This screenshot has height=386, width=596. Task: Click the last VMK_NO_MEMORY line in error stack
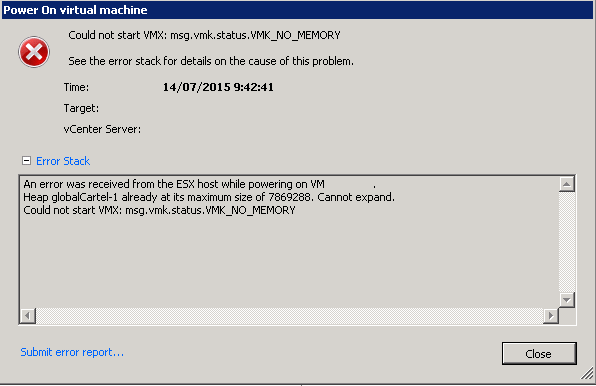click(159, 210)
